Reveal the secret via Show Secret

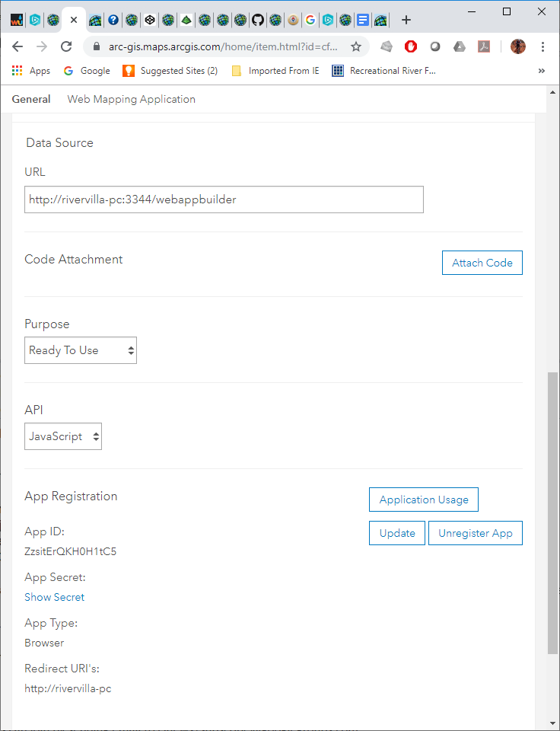point(54,597)
